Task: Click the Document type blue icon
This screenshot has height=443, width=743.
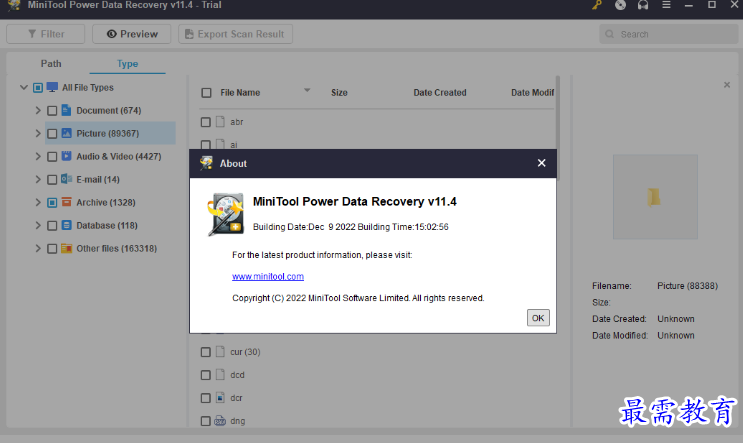Action: click(x=66, y=110)
